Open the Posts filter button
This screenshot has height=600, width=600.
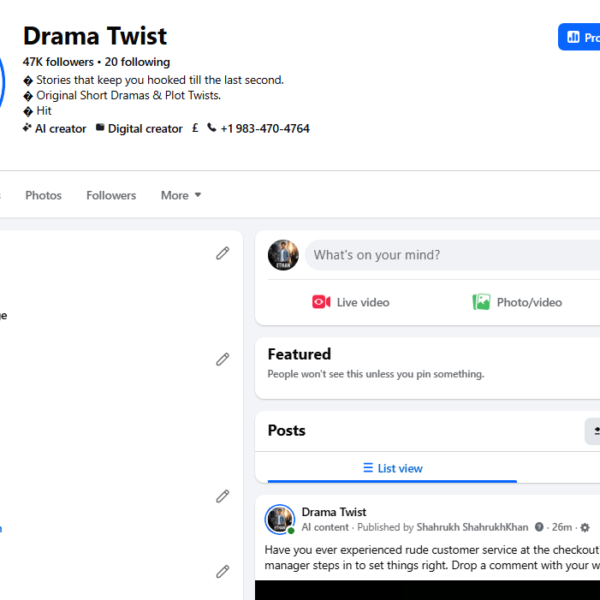tap(592, 431)
